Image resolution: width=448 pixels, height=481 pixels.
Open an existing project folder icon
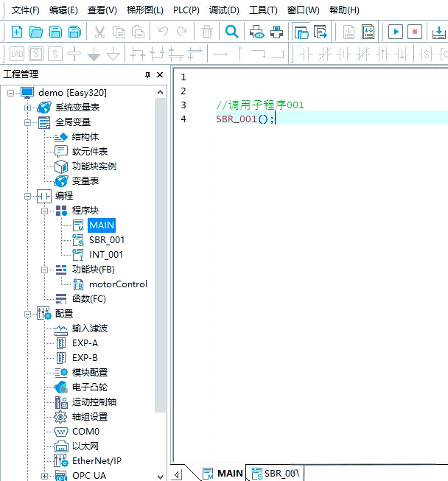click(36, 32)
